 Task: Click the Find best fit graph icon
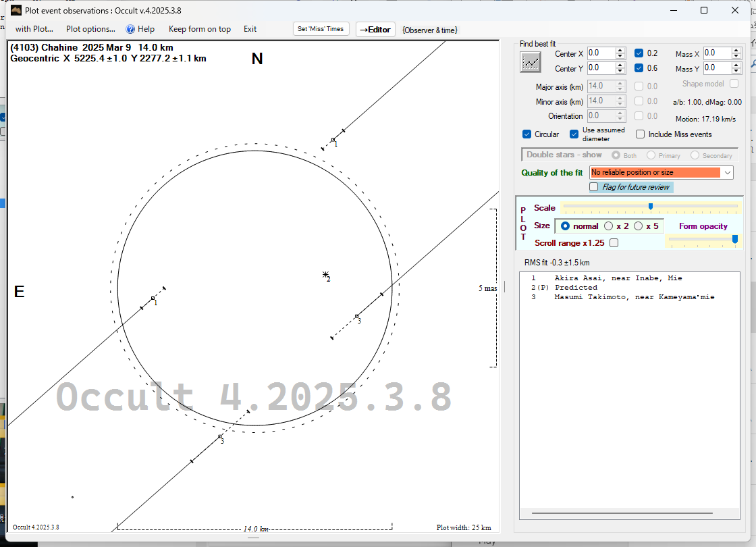[x=531, y=61]
